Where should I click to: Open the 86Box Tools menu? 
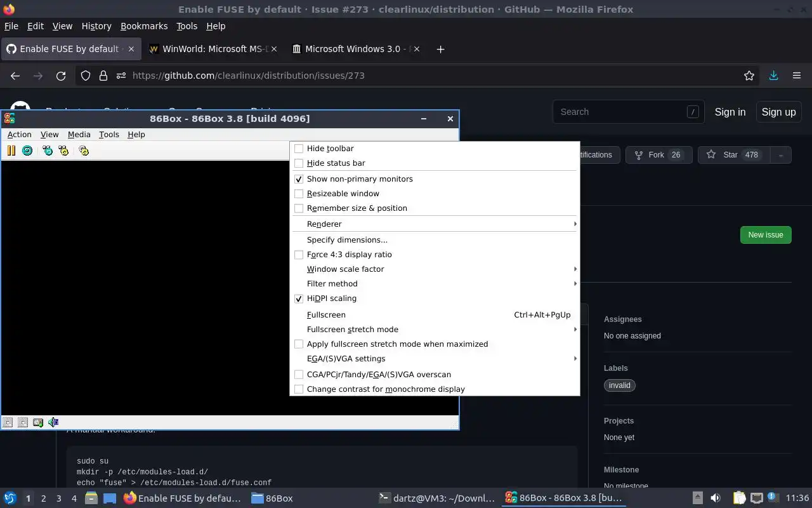click(108, 135)
